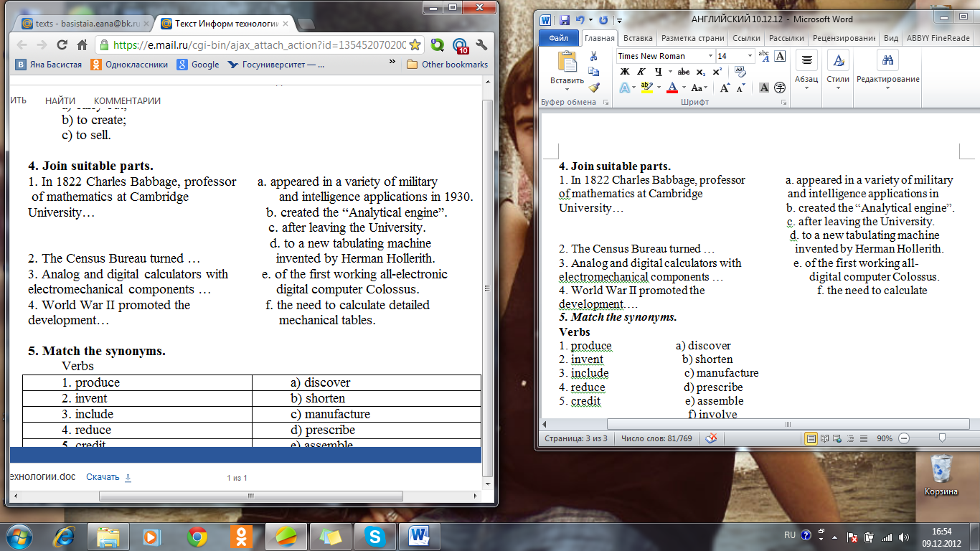Screen dimensions: 980x551
Task: Click the Cut scissors icon
Action: [x=593, y=57]
